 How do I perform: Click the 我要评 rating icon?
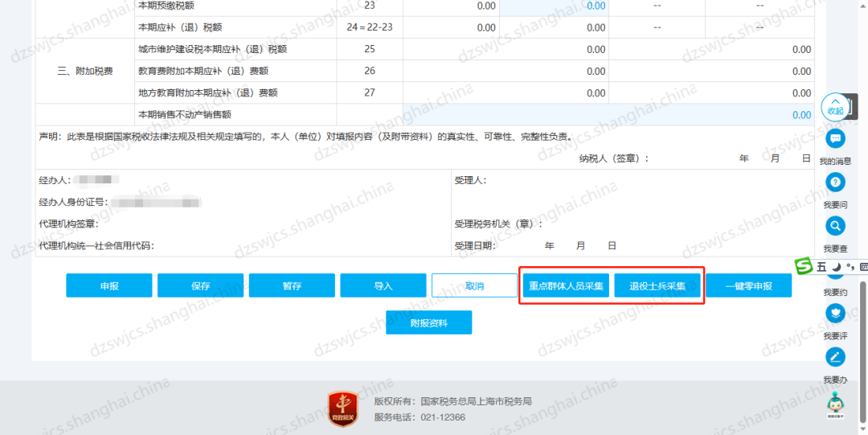[835, 314]
